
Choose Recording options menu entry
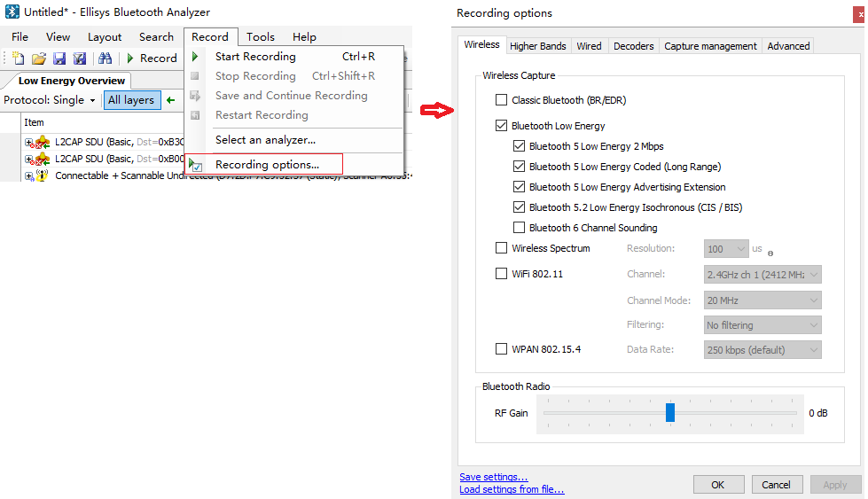tap(294, 164)
